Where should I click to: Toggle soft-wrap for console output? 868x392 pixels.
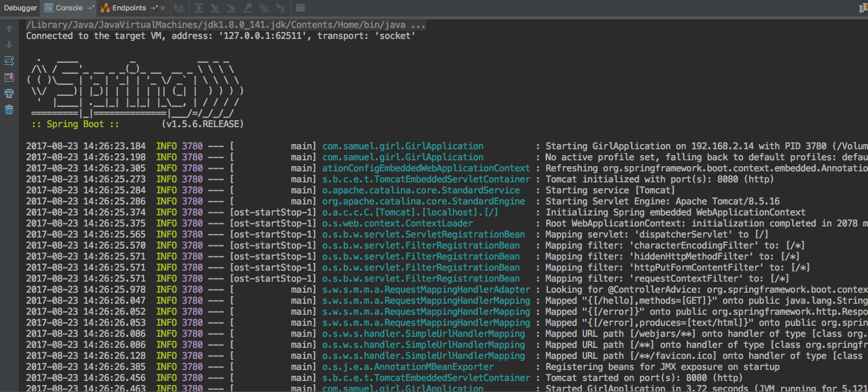(9, 61)
